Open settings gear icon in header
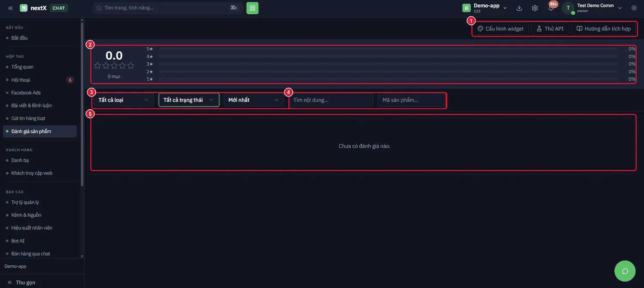This screenshot has height=288, width=644. tap(535, 8)
